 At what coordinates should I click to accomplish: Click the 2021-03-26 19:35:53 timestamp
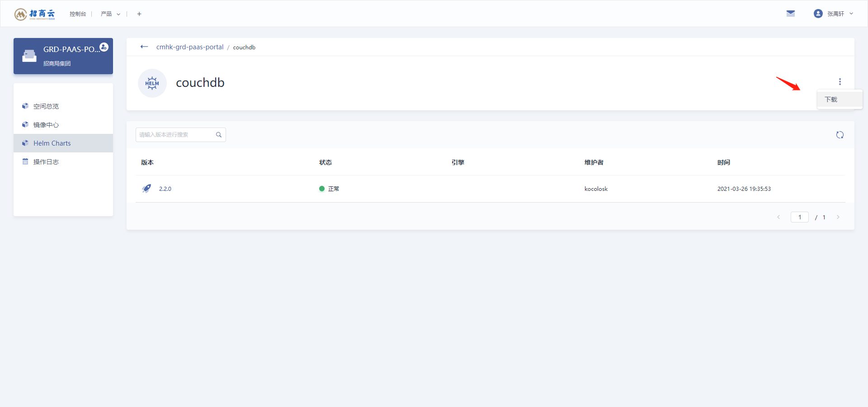[744, 189]
